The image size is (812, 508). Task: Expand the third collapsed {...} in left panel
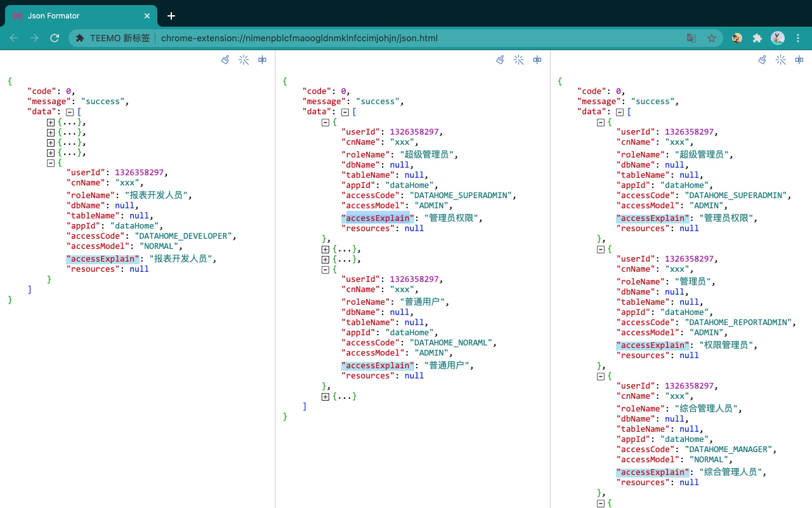[x=51, y=142]
